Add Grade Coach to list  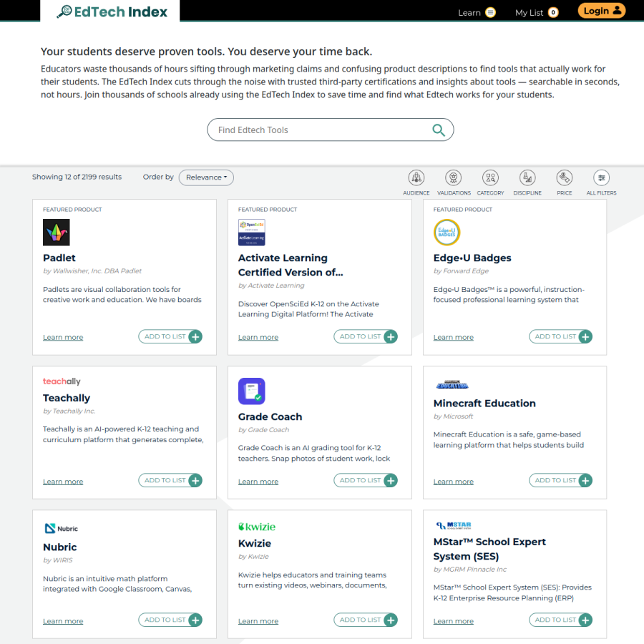(x=366, y=480)
